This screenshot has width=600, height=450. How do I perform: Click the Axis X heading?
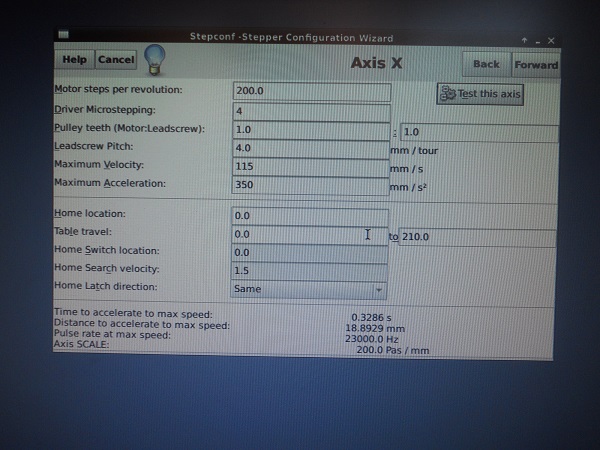tap(377, 63)
